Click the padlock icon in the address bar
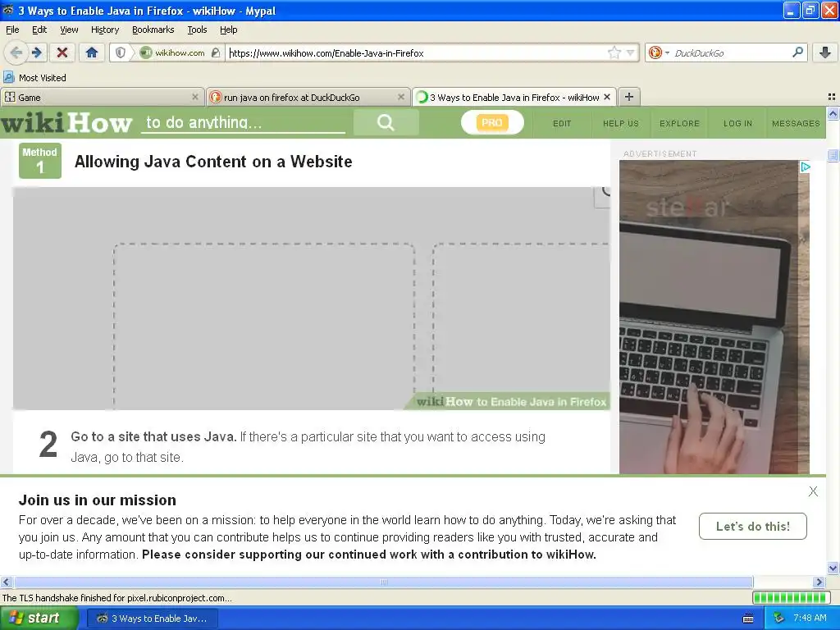840x630 pixels. (216, 52)
